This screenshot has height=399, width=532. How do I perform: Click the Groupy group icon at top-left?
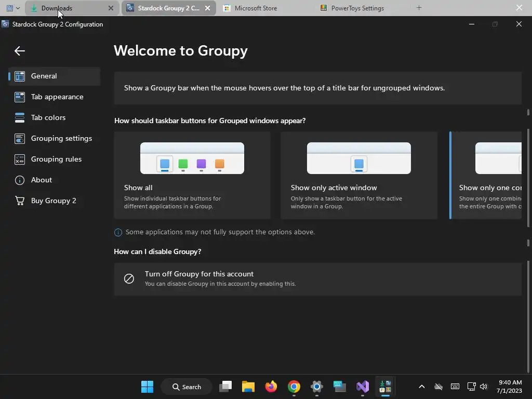coord(10,8)
